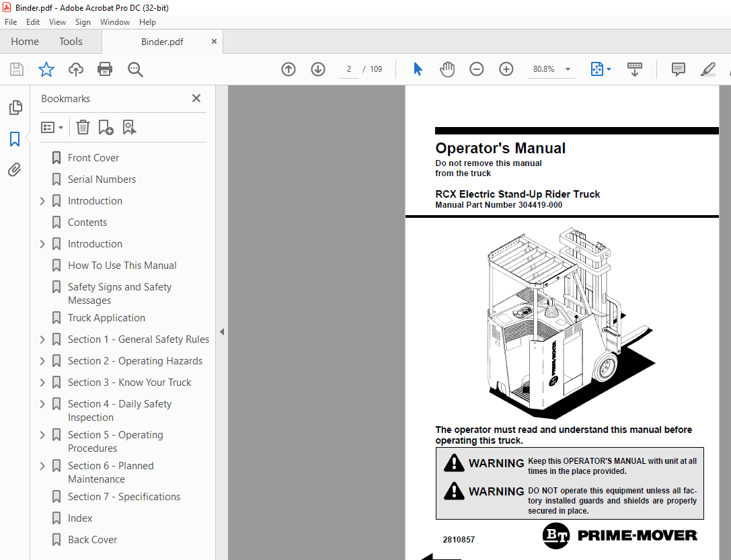The width and height of the screenshot is (731, 560).
Task: Open the Edit menu
Action: pos(33,22)
